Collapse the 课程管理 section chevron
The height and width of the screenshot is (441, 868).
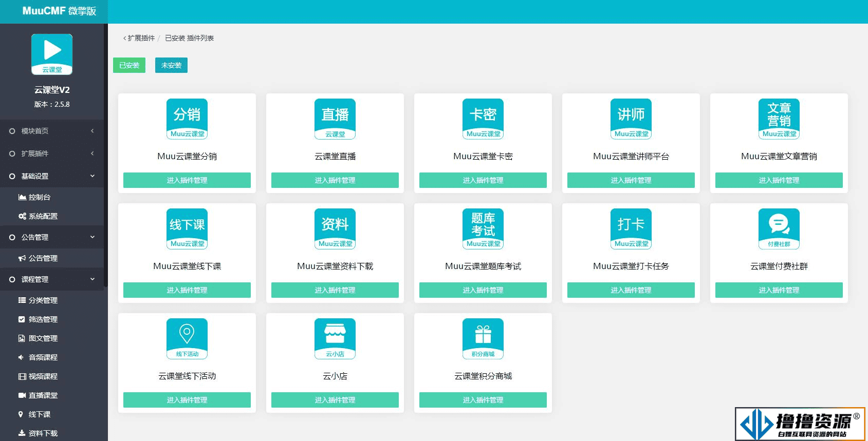[x=93, y=279]
